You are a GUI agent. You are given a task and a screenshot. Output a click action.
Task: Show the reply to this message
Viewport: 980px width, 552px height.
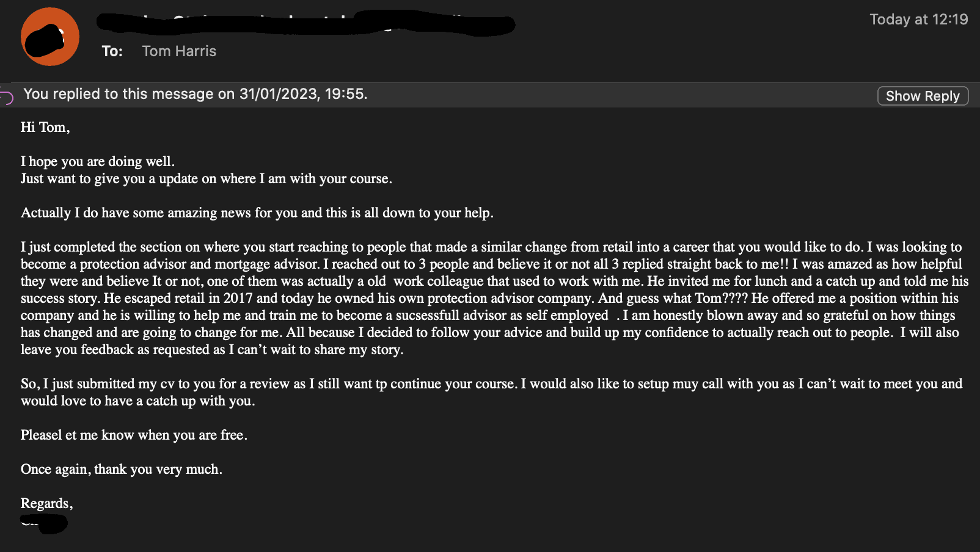tap(923, 96)
